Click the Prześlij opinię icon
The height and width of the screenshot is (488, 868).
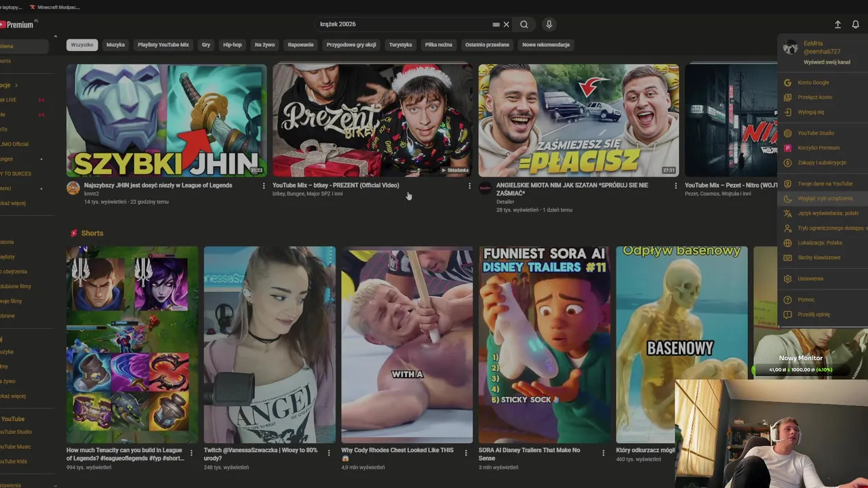(x=787, y=314)
